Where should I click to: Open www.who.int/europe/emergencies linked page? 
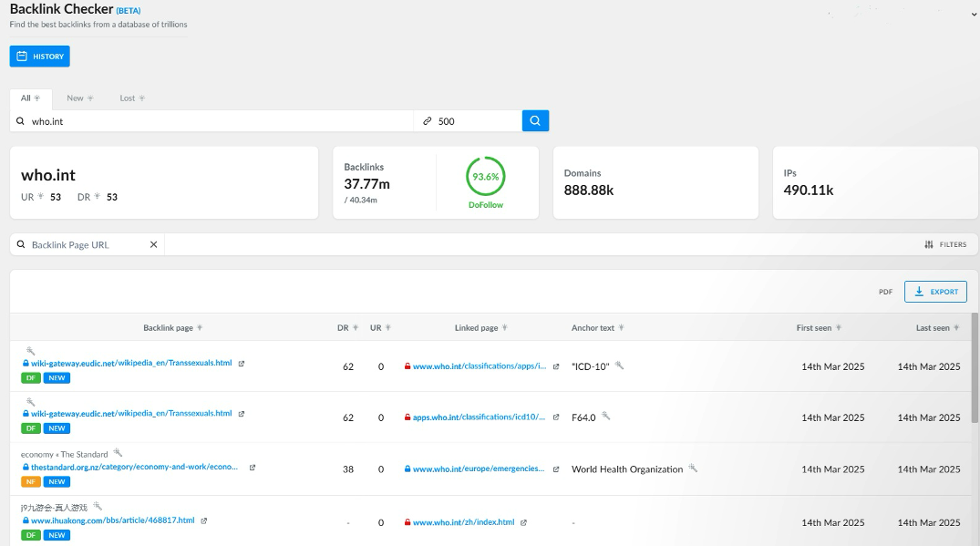(x=479, y=469)
